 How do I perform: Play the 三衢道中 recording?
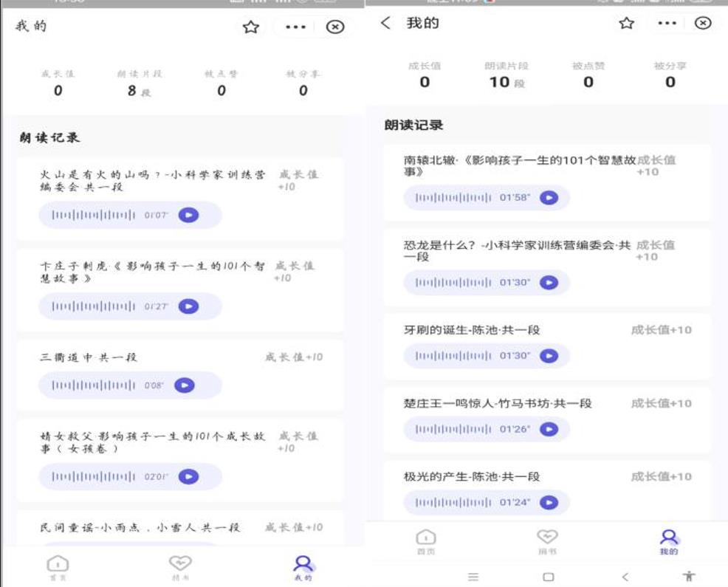click(x=184, y=385)
